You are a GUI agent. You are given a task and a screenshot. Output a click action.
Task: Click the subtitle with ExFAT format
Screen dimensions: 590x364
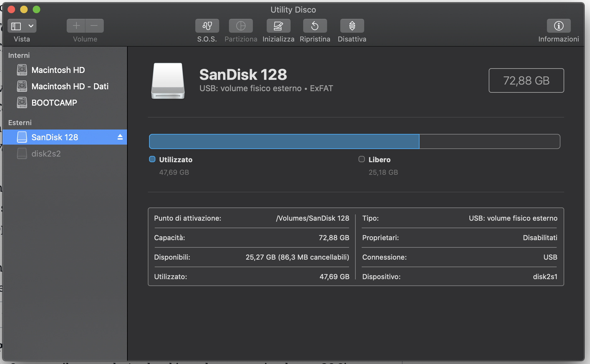tap(266, 89)
